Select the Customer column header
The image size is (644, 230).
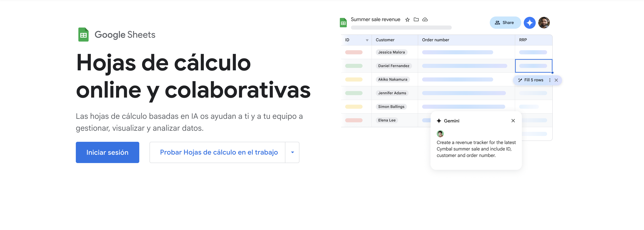tap(385, 40)
